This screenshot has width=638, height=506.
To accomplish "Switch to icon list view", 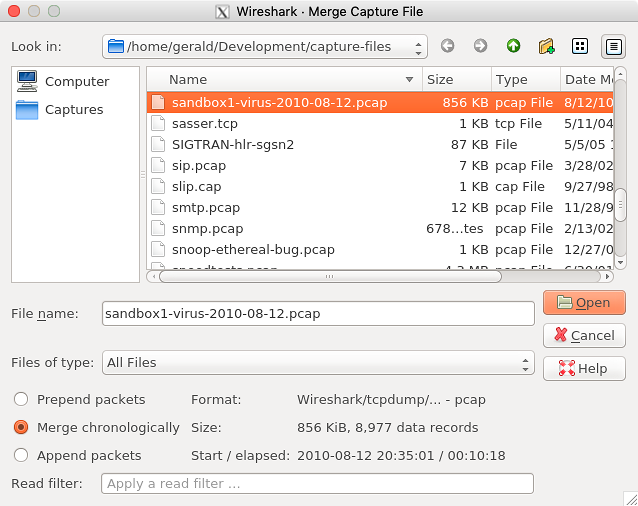I will click(x=579, y=46).
